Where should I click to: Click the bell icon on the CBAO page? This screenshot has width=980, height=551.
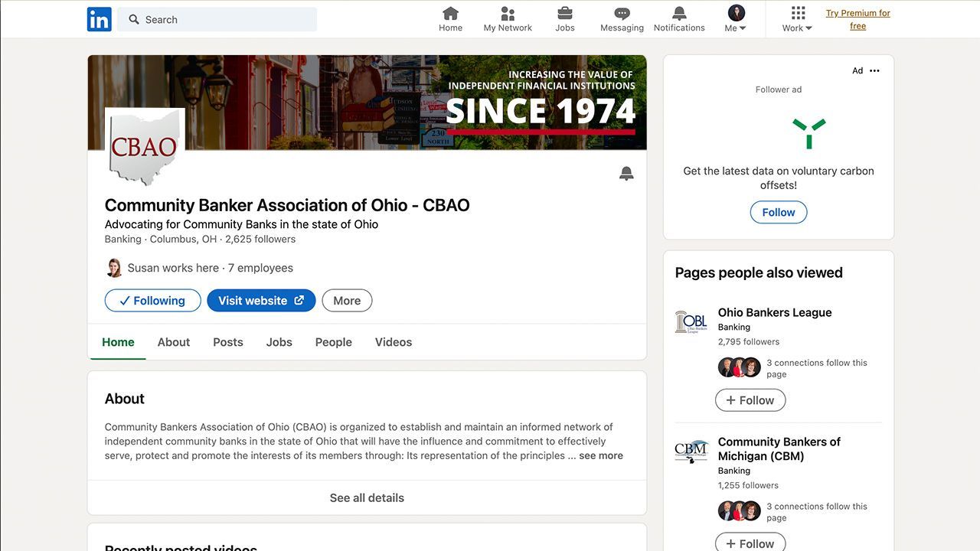click(x=626, y=174)
